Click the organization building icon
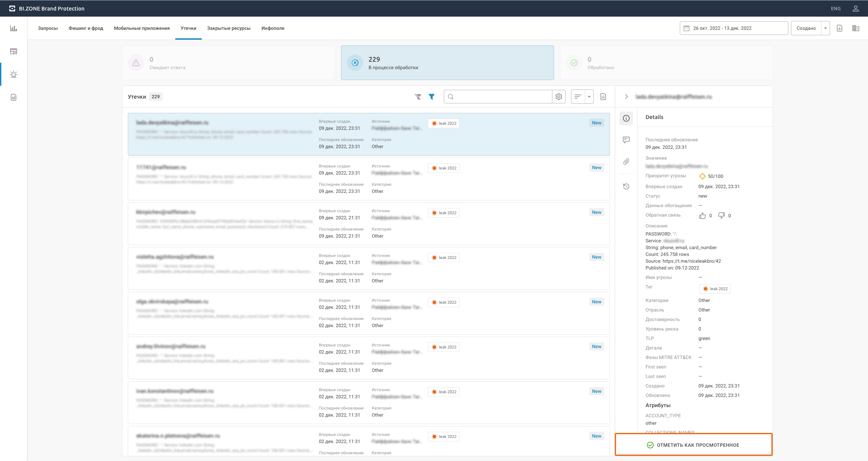The width and height of the screenshot is (868, 461). [x=856, y=28]
